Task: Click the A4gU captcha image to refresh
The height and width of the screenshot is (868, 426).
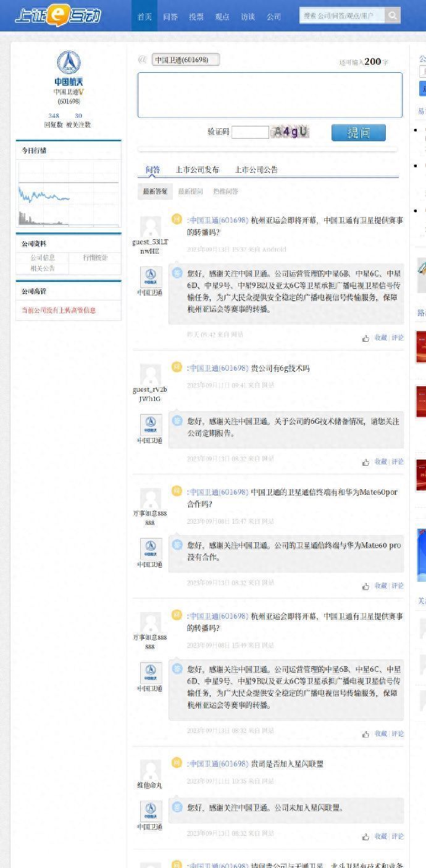Action: [290, 132]
